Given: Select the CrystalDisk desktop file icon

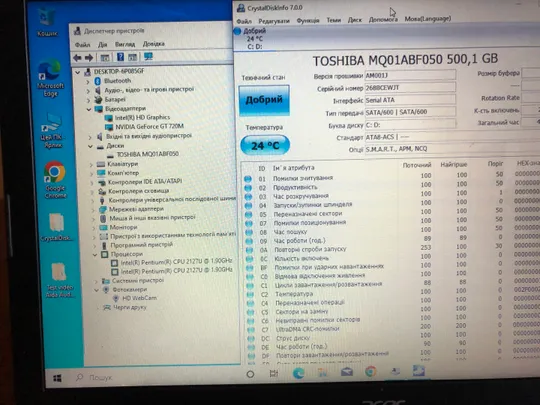Looking at the screenshot, I should tap(57, 227).
